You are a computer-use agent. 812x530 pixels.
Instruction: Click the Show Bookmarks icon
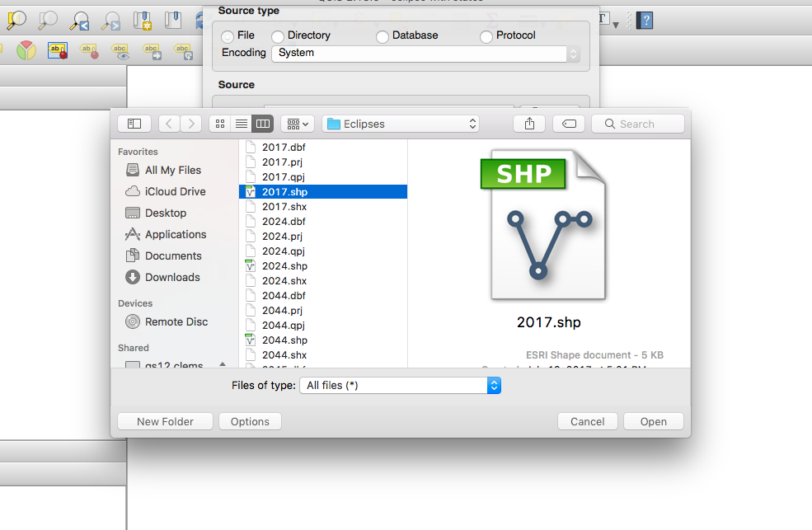click(173, 20)
